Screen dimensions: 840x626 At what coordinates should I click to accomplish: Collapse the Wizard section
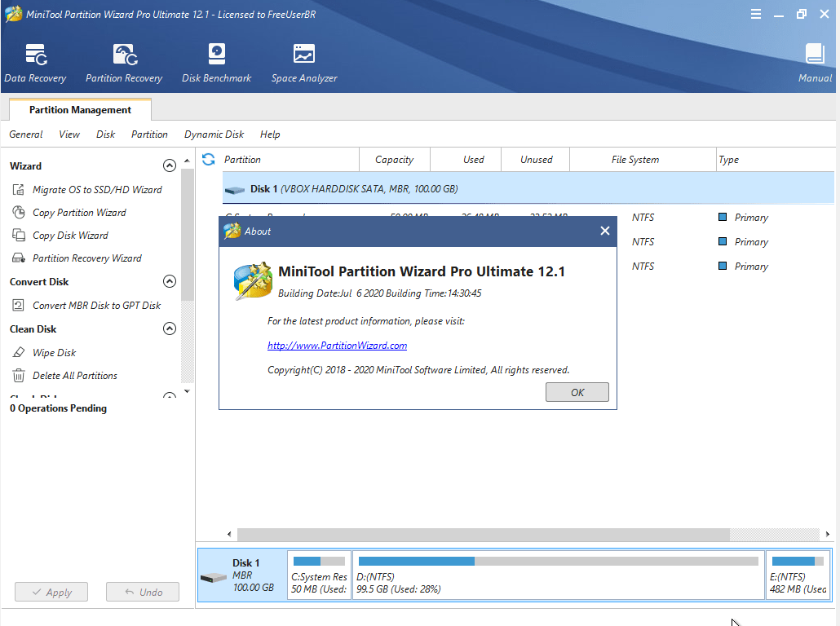(170, 165)
